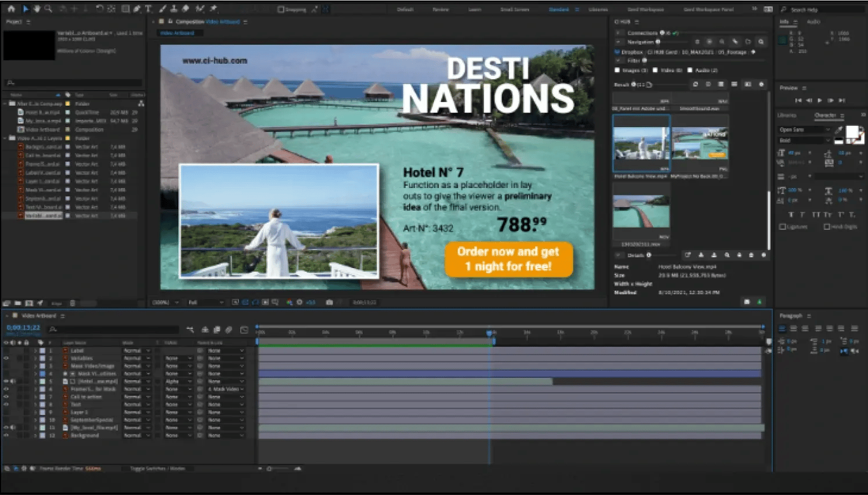The image size is (868, 495).
Task: Open the font family Open Sans dropdown
Action: (x=804, y=130)
